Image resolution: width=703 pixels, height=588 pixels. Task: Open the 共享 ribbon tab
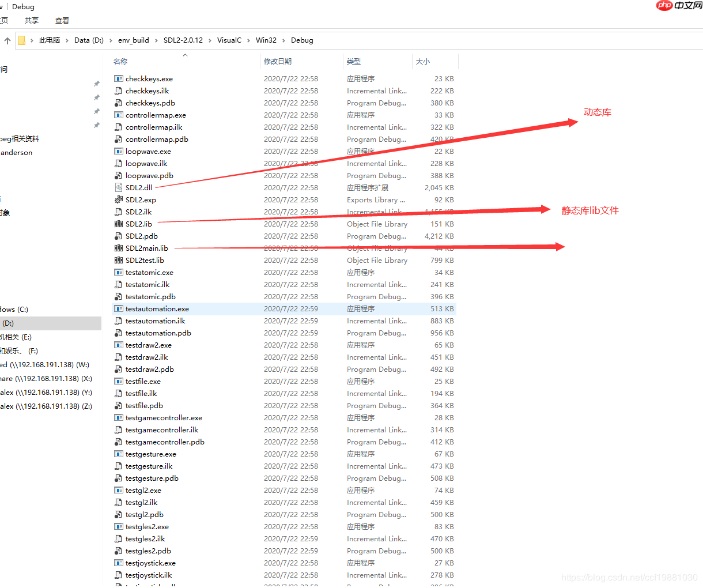click(32, 21)
